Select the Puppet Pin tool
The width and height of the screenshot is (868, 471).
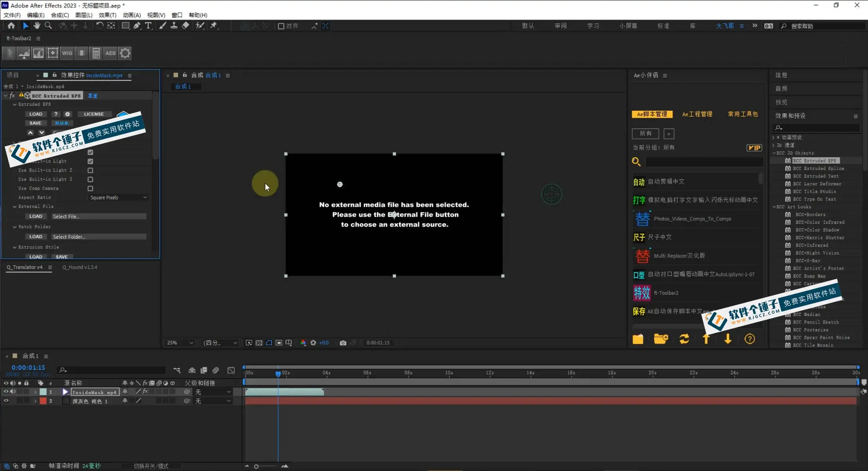tap(213, 26)
